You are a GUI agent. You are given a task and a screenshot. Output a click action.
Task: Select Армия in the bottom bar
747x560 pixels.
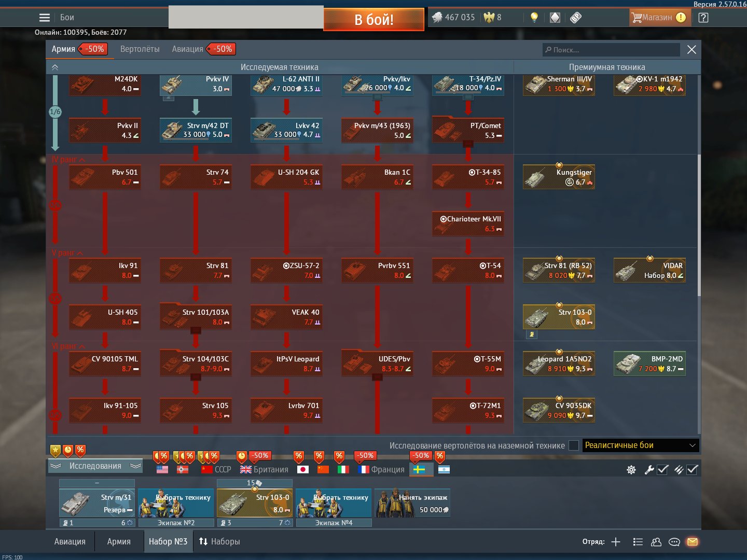119,542
